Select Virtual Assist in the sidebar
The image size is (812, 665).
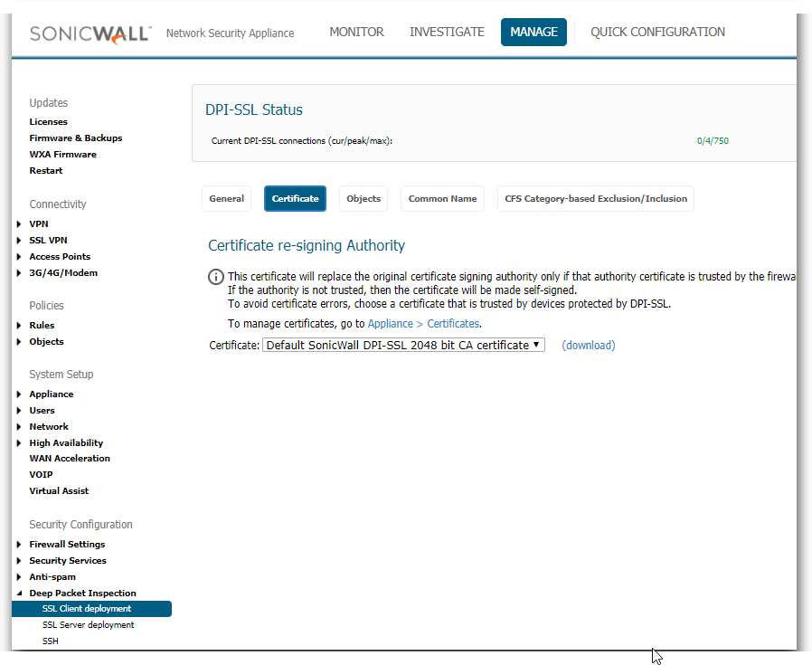click(x=59, y=491)
